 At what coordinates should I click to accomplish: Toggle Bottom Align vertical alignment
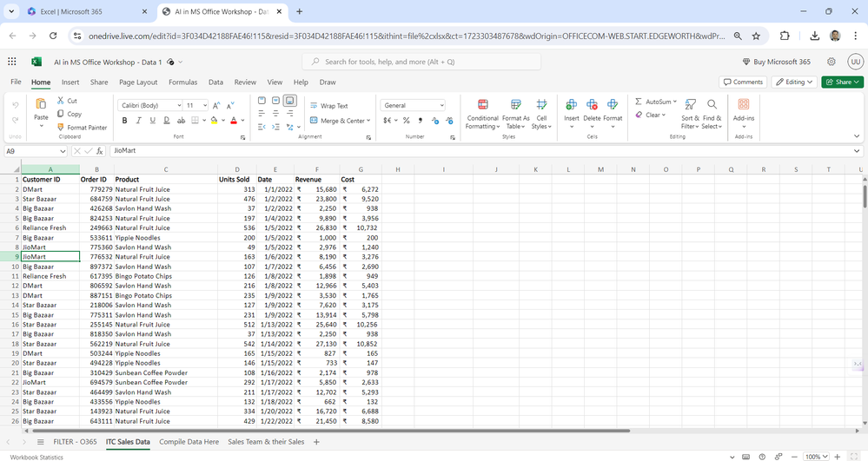(290, 101)
